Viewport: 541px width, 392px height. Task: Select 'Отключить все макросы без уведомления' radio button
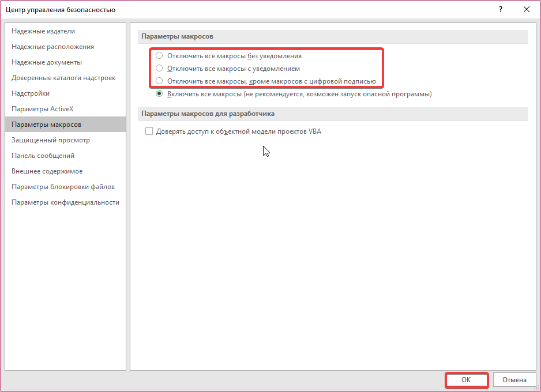pyautogui.click(x=160, y=56)
